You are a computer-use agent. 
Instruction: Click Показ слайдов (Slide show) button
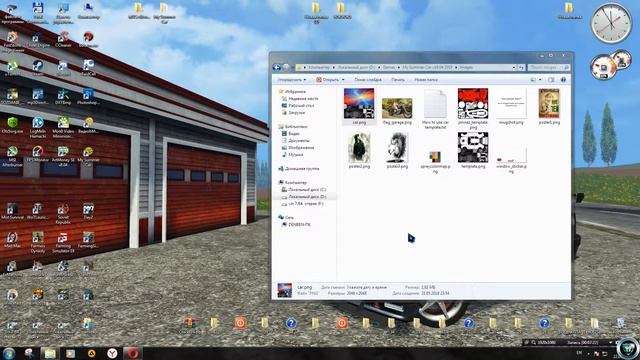[368, 80]
